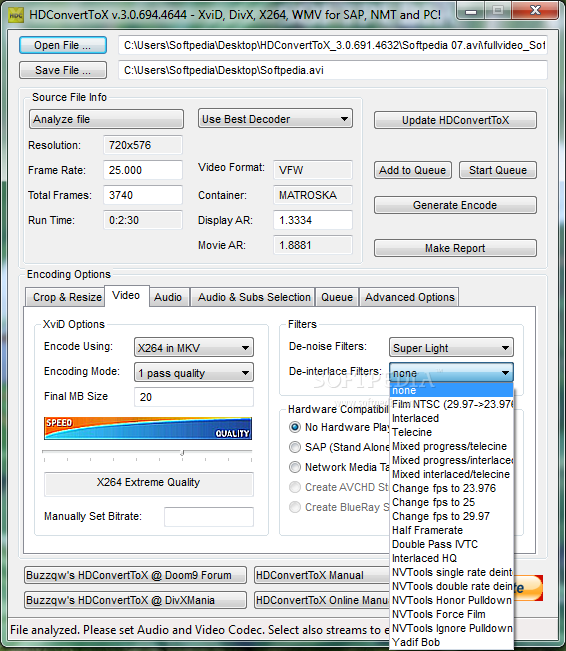Select 'none' in the de-interlace list
The height and width of the screenshot is (651, 566).
(x=452, y=390)
